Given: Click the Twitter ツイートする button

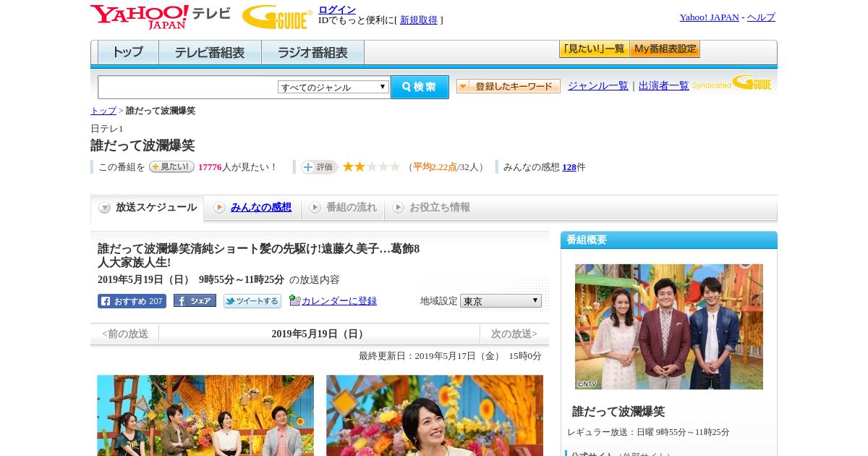Looking at the screenshot, I should [x=252, y=301].
